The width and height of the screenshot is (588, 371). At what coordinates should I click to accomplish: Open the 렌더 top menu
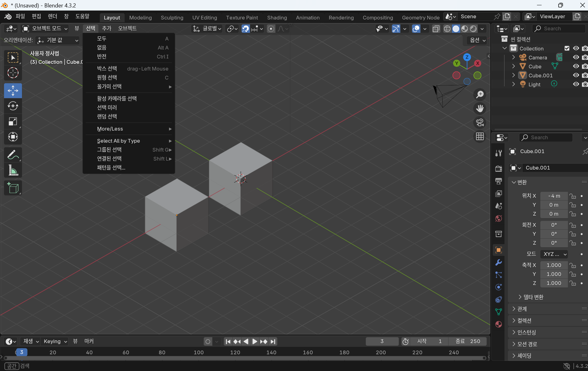[x=53, y=16]
